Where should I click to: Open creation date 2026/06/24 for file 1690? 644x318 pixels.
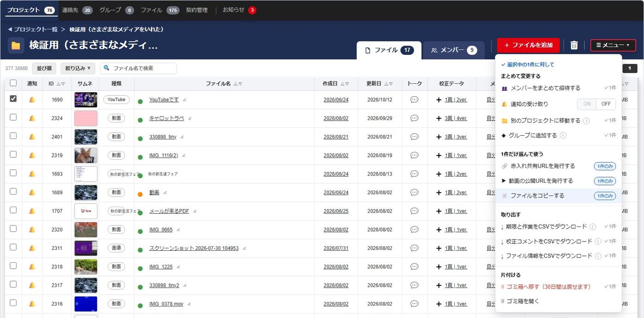(336, 99)
